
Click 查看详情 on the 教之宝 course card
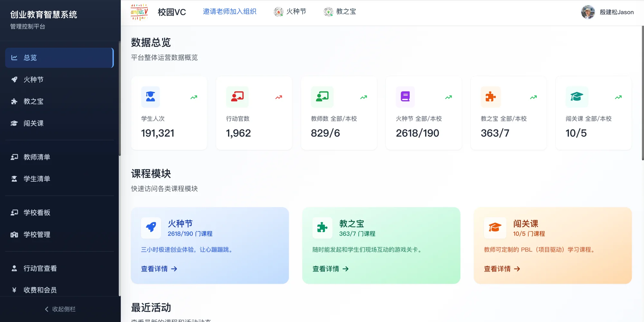(x=331, y=269)
